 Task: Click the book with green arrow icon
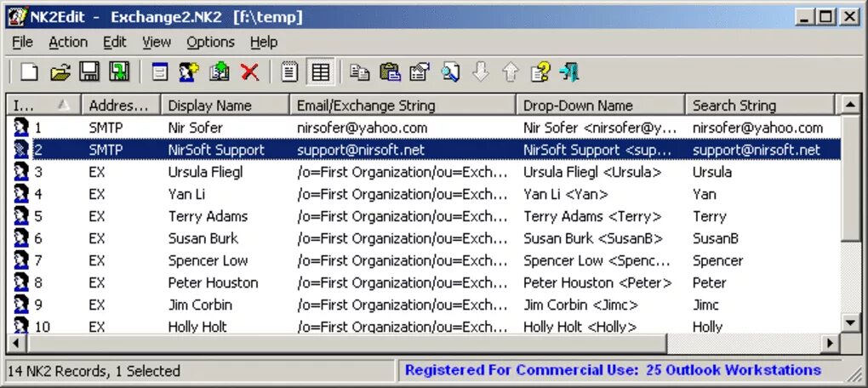220,72
